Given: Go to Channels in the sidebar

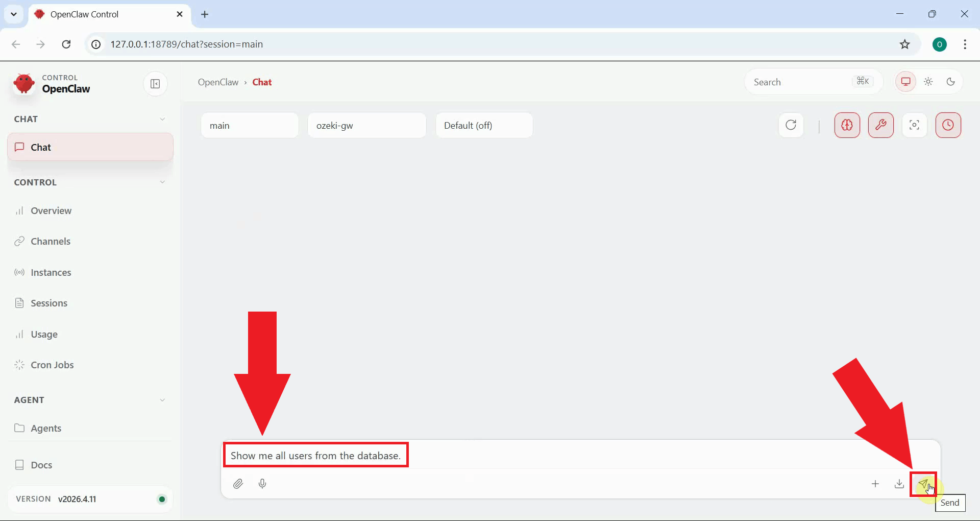Looking at the screenshot, I should pyautogui.click(x=90, y=241).
